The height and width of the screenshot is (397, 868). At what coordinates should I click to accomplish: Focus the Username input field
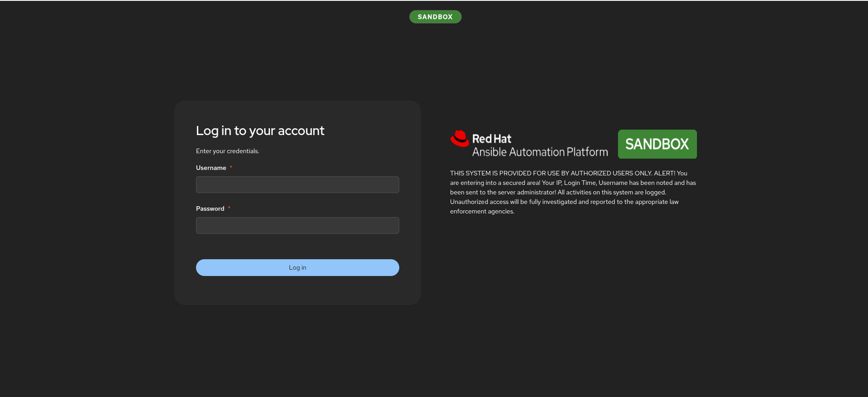point(298,184)
